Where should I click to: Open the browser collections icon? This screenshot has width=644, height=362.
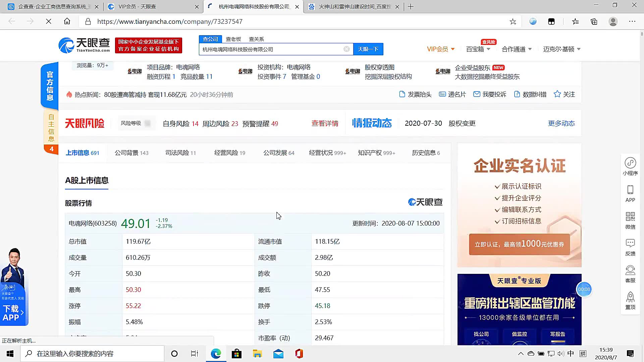(594, 22)
